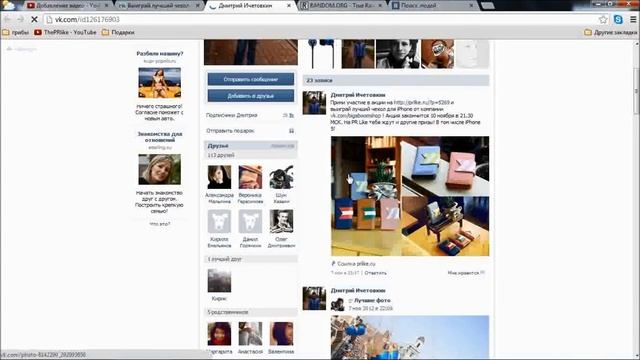Close the Поиск людей tab
The width and height of the screenshot is (640, 360).
click(x=471, y=6)
